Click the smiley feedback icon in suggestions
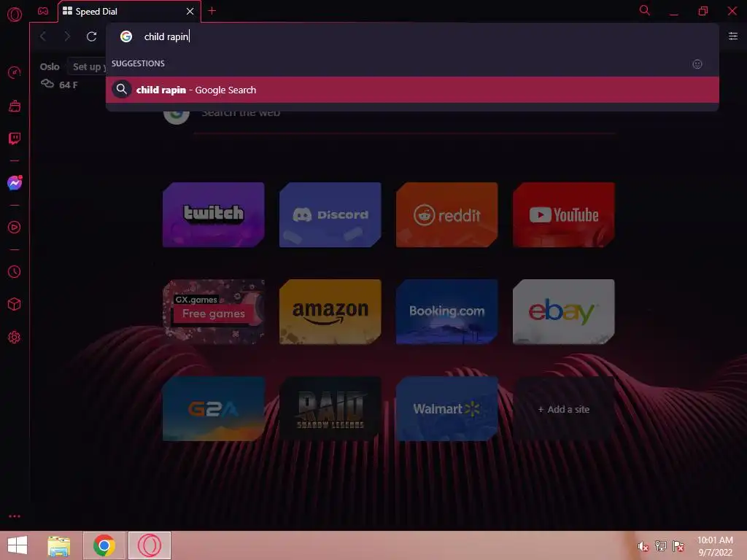This screenshot has width=747, height=560. pyautogui.click(x=697, y=64)
